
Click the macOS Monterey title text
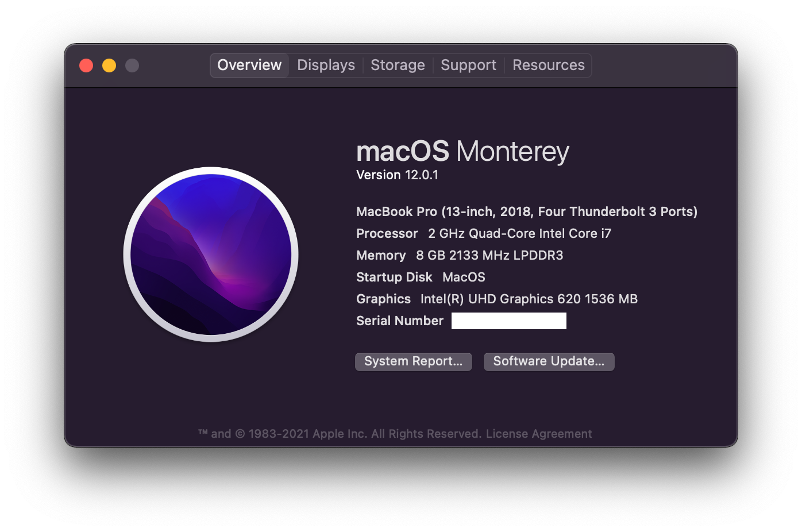(x=462, y=152)
